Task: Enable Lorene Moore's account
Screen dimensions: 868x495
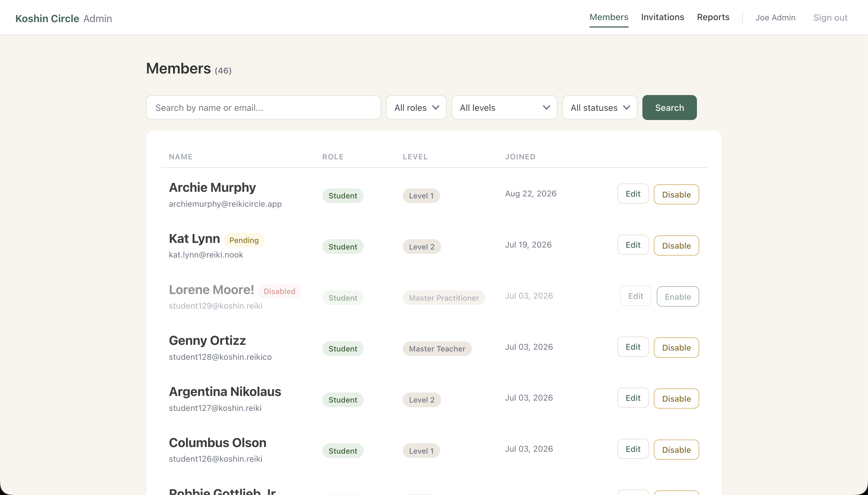Action: [x=678, y=297]
